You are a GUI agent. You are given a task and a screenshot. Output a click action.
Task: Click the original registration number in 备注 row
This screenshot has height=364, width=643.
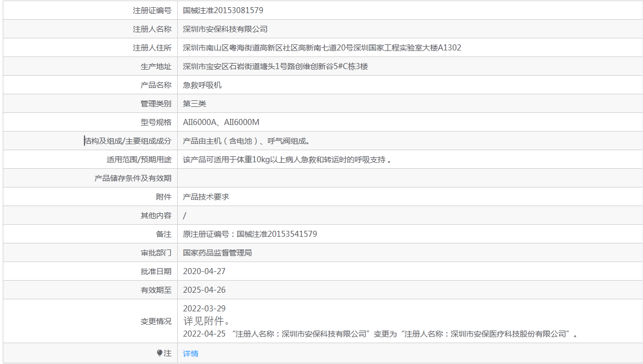coord(250,234)
